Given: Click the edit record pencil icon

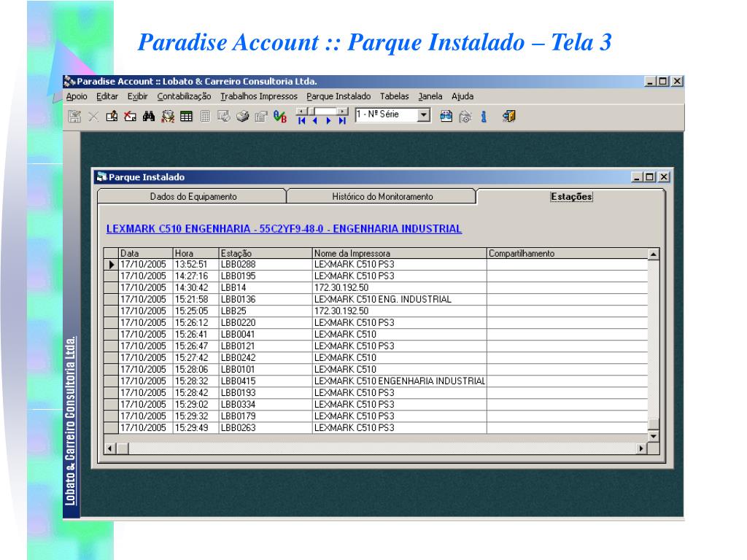Looking at the screenshot, I should (112, 116).
